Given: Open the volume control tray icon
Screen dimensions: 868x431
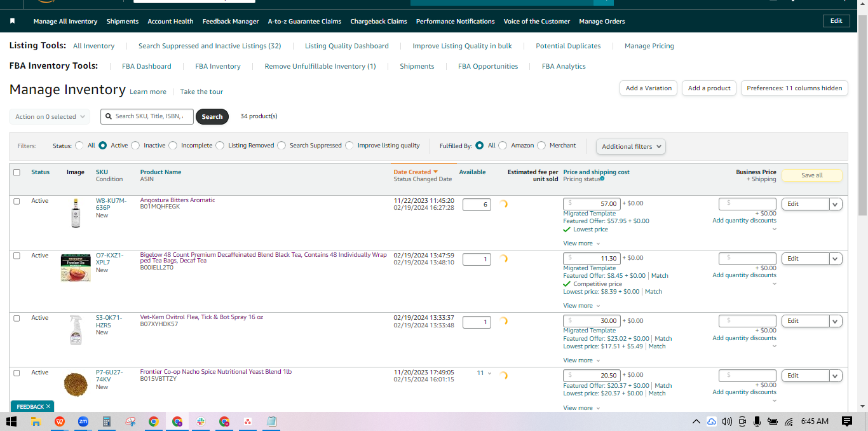Looking at the screenshot, I should [x=727, y=421].
